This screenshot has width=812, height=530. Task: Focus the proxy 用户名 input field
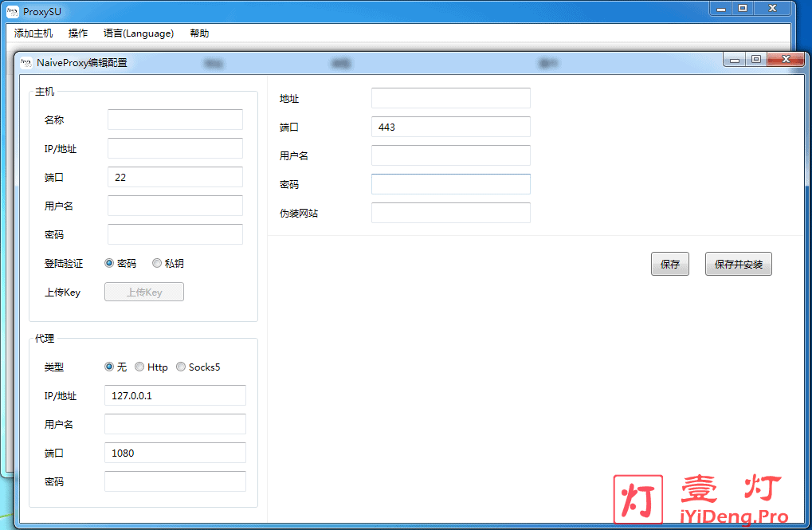(175, 424)
